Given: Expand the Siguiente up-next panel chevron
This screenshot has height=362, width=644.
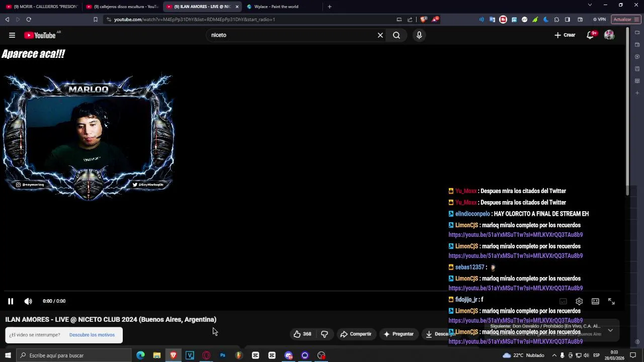Looking at the screenshot, I should (610, 330).
